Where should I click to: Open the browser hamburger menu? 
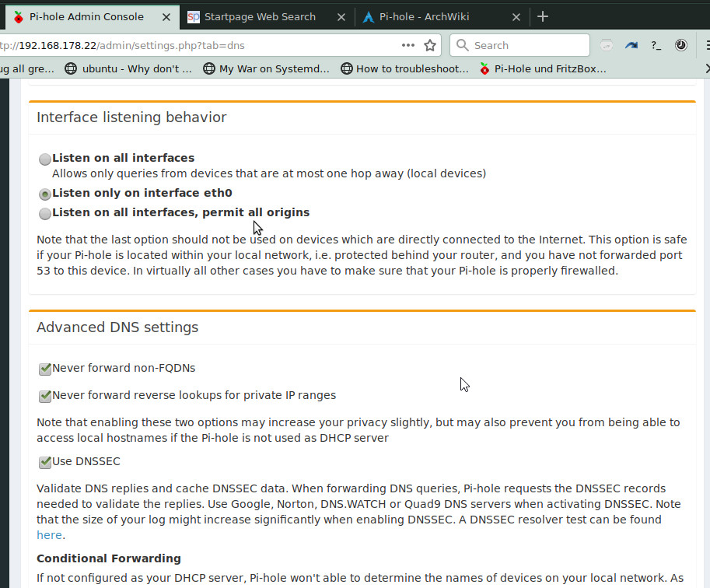coord(708,45)
